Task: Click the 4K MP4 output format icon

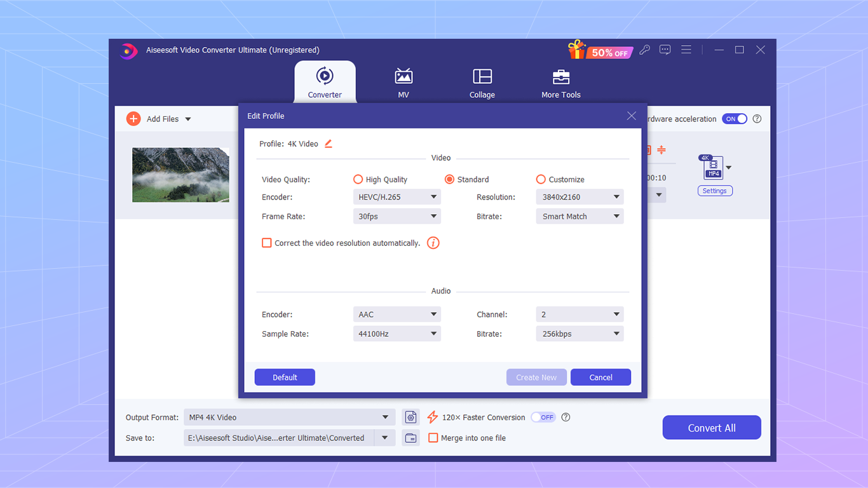Action: [712, 166]
